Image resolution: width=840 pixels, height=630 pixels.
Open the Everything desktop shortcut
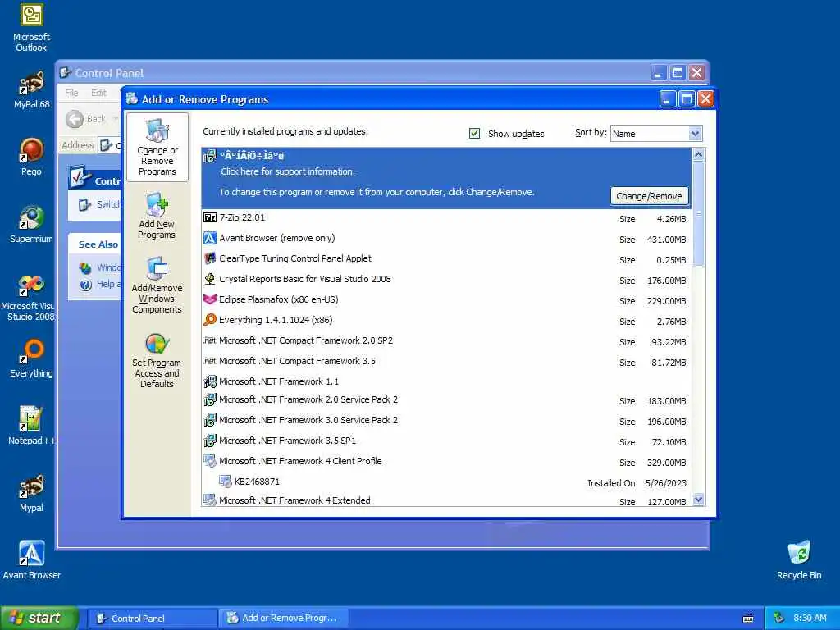(x=31, y=359)
